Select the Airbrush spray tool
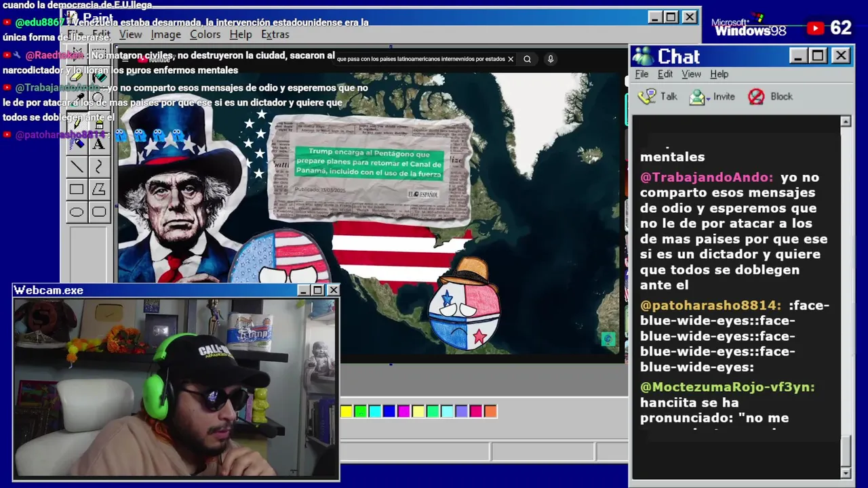 pos(77,144)
